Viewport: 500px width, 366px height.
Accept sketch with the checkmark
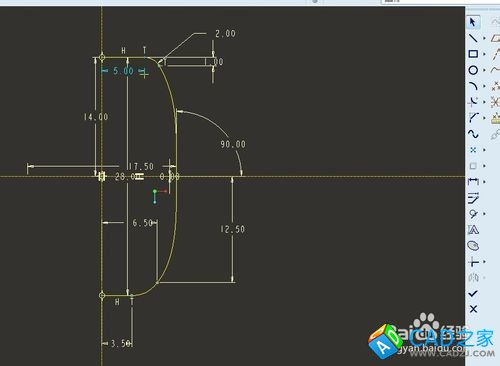click(x=473, y=293)
